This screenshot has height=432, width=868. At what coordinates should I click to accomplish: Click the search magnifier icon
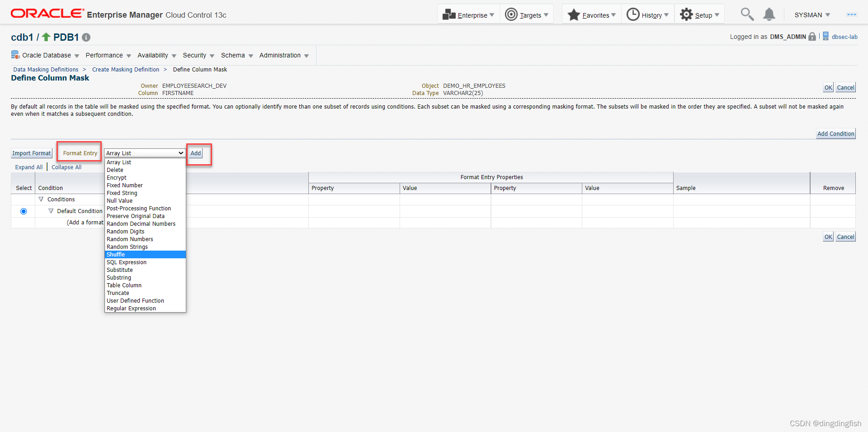tap(747, 14)
